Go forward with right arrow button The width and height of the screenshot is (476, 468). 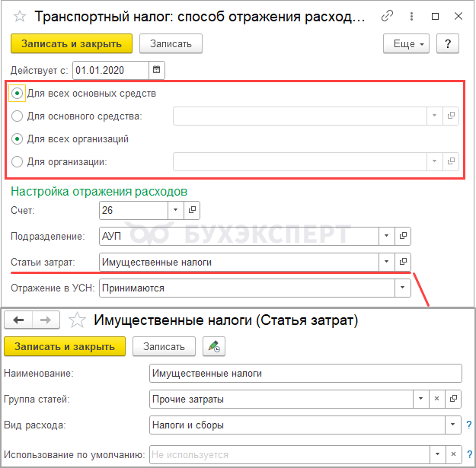tap(46, 320)
